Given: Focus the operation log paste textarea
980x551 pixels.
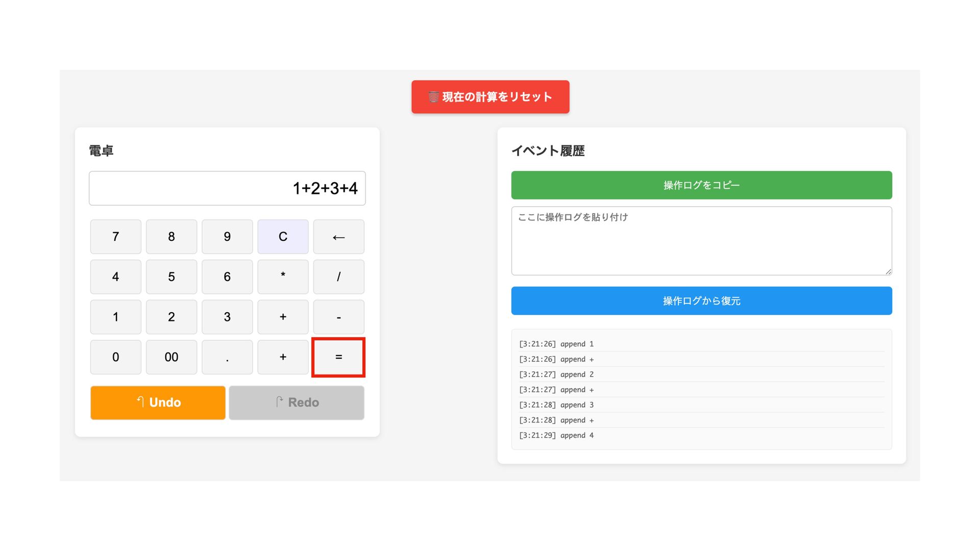Looking at the screenshot, I should (701, 241).
